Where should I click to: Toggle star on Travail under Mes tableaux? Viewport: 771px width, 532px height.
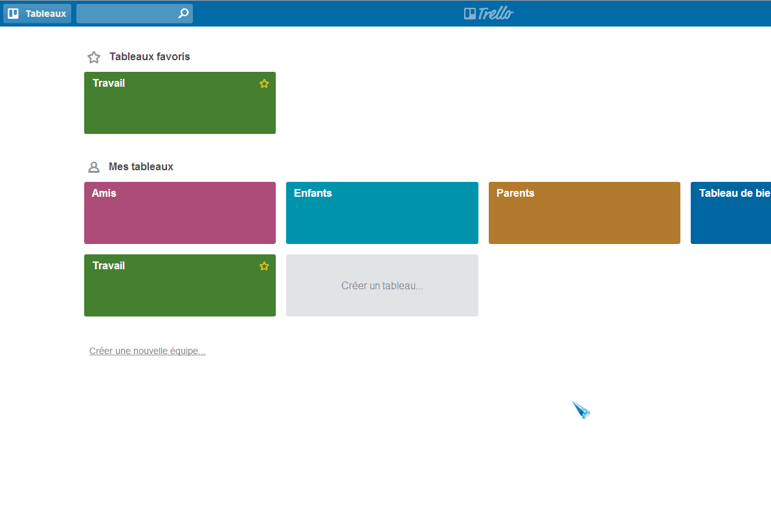[264, 266]
